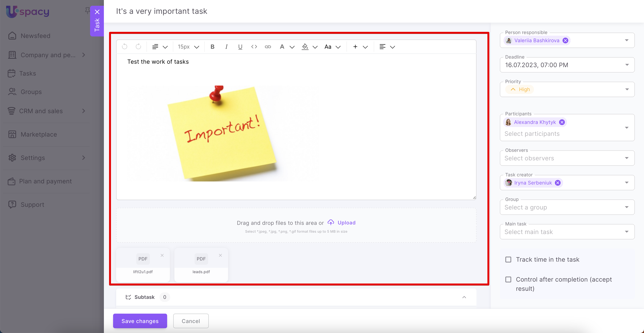Open the background fill color picker
This screenshot has width=644, height=333.
pos(305,47)
